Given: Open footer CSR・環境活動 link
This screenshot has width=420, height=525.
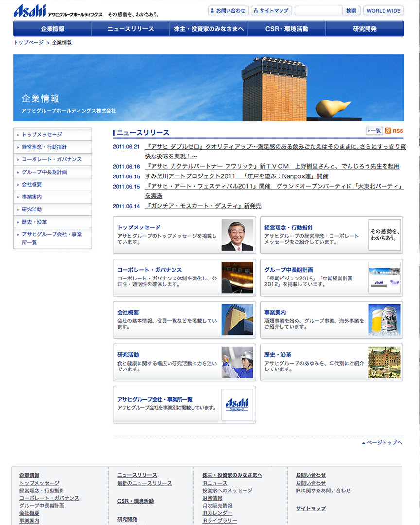Looking at the screenshot, I should point(135,501).
